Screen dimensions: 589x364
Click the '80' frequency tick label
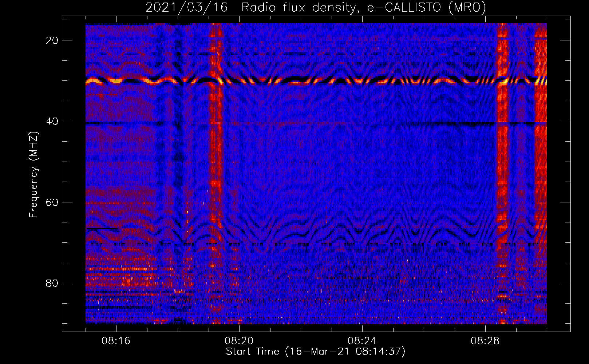click(x=52, y=283)
